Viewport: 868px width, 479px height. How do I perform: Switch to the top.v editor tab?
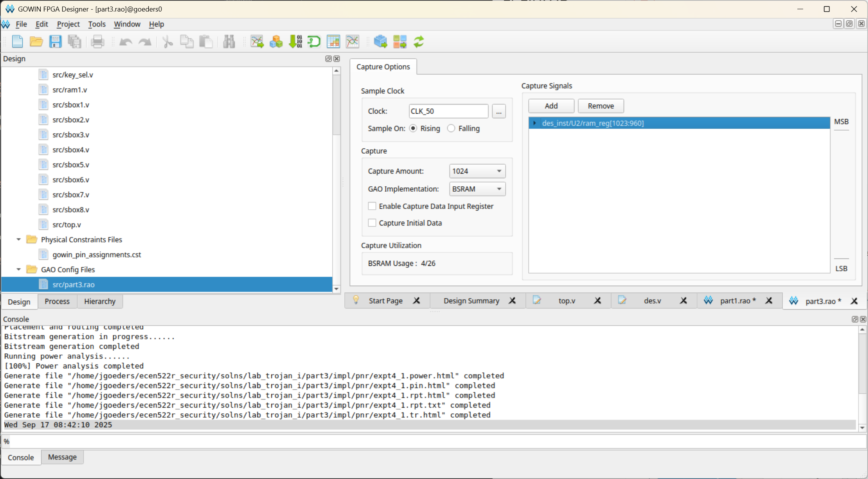(x=567, y=301)
